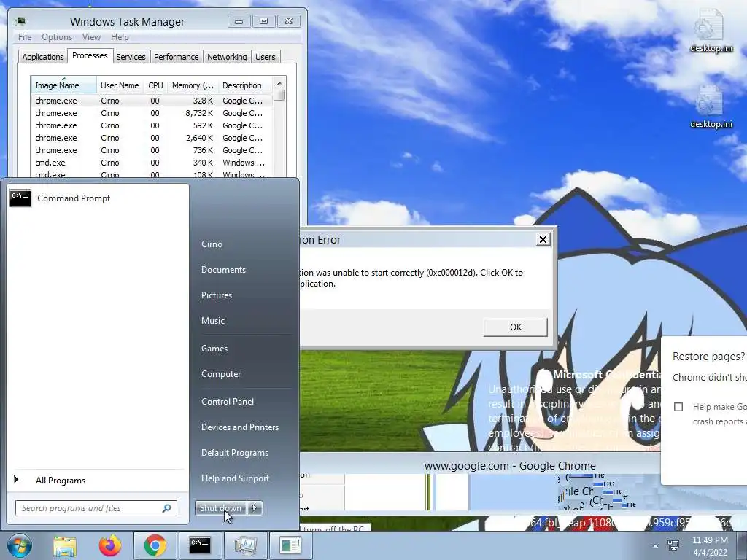Click the Search programs and files field
This screenshot has height=560, width=747.
pyautogui.click(x=96, y=508)
